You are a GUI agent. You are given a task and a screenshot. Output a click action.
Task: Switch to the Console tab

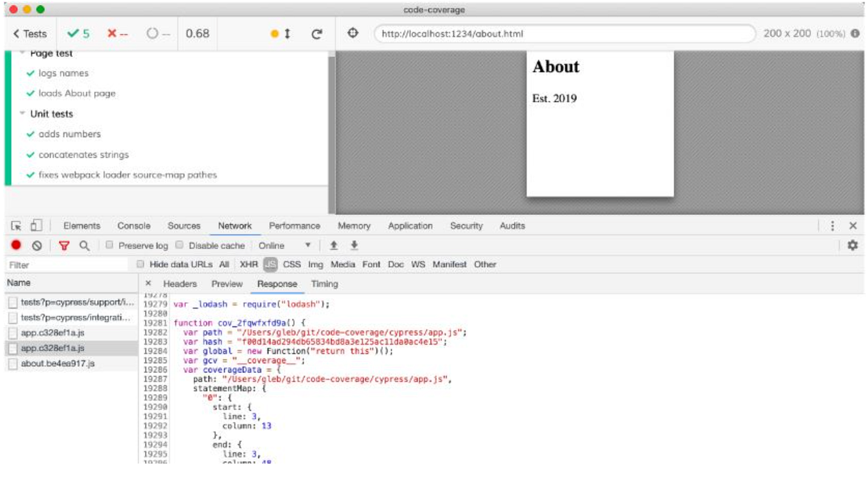click(x=134, y=226)
